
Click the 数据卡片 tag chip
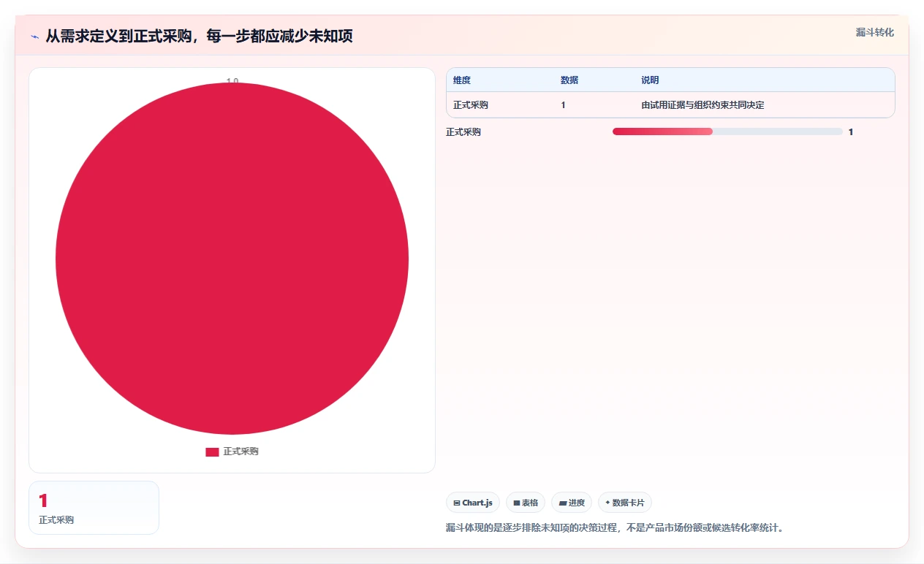625,503
